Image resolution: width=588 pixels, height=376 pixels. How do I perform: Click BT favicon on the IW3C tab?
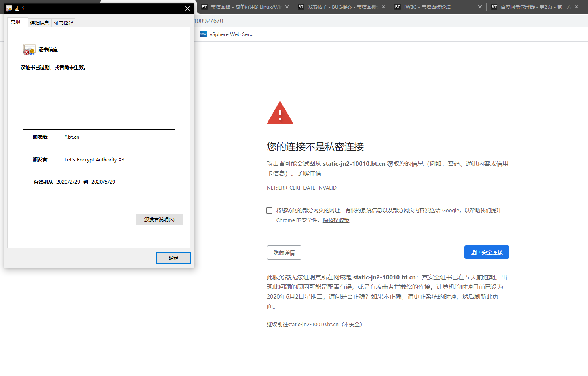coord(398,7)
